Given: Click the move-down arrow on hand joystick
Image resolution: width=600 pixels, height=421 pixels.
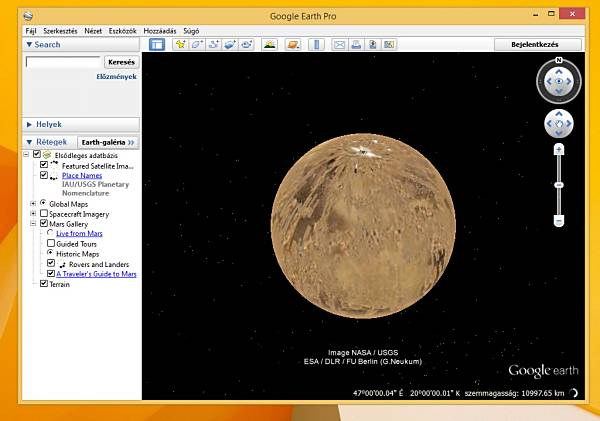Looking at the screenshot, I should tap(559, 133).
